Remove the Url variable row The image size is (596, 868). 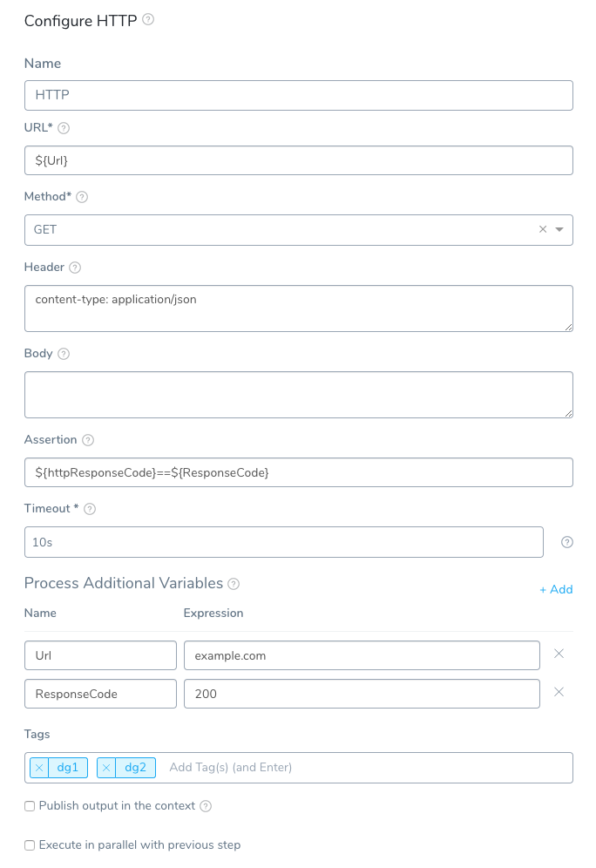[559, 654]
